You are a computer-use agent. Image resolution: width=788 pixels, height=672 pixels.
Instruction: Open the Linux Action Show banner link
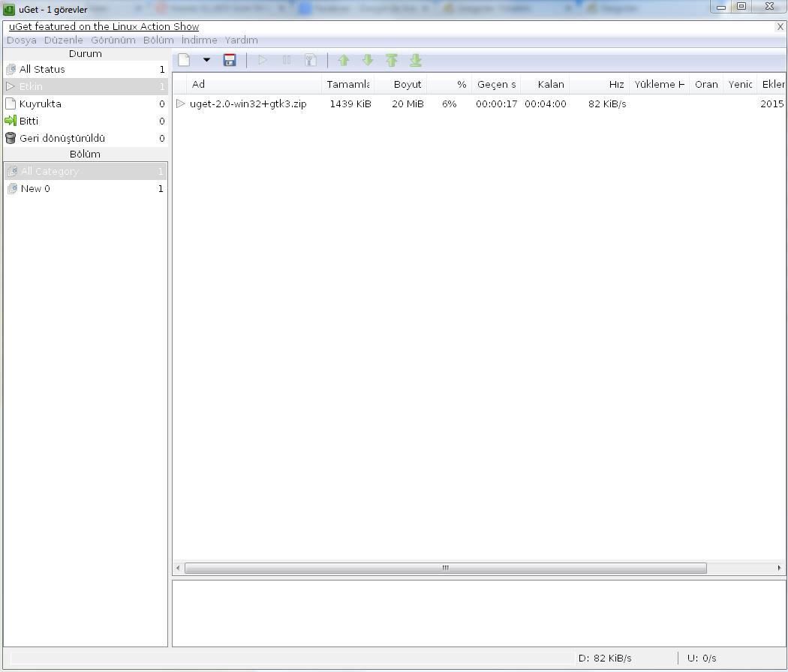point(104,26)
